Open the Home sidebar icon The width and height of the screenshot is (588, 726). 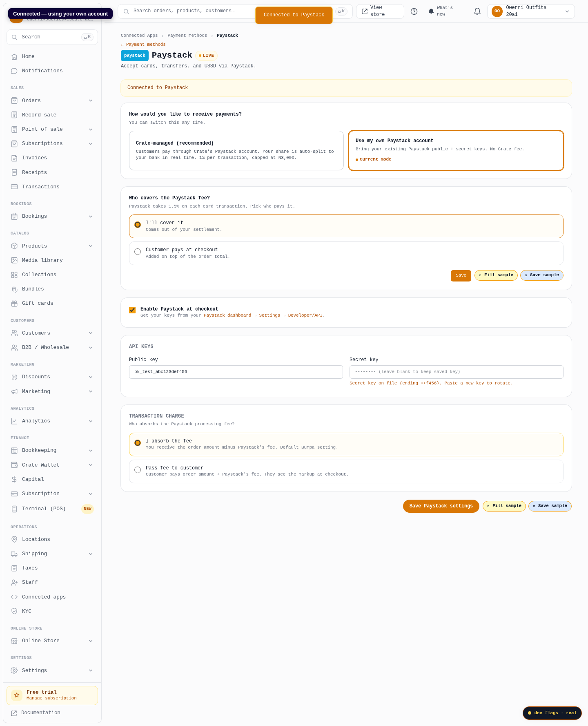[14, 56]
